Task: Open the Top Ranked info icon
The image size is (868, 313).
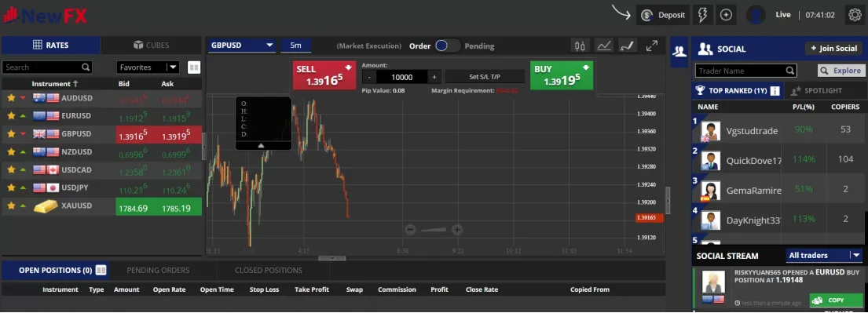Action: tap(775, 91)
